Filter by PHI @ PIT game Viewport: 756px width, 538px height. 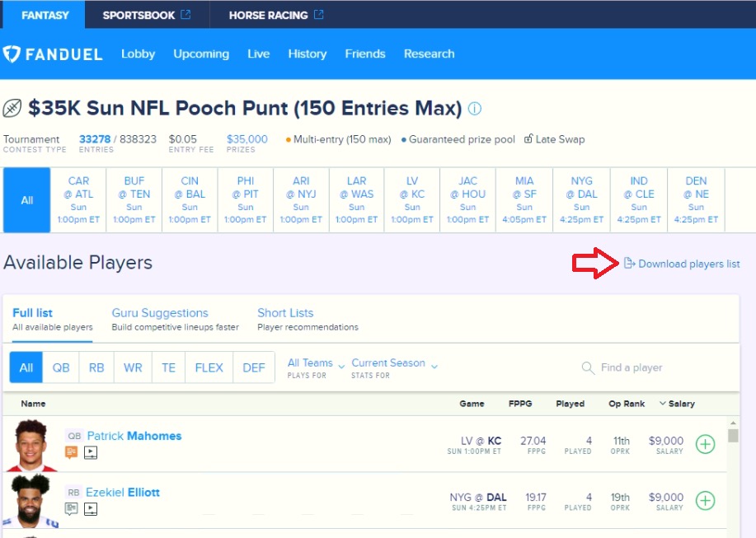tap(246, 200)
